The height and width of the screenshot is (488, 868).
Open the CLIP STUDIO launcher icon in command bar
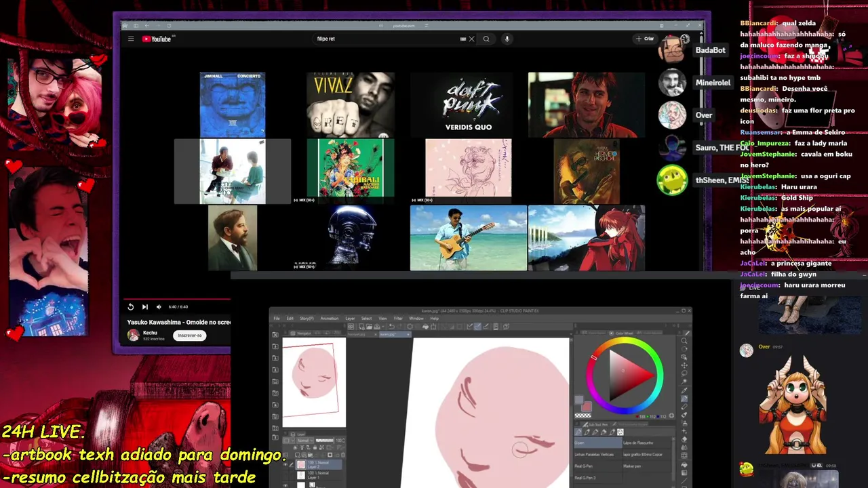351,327
